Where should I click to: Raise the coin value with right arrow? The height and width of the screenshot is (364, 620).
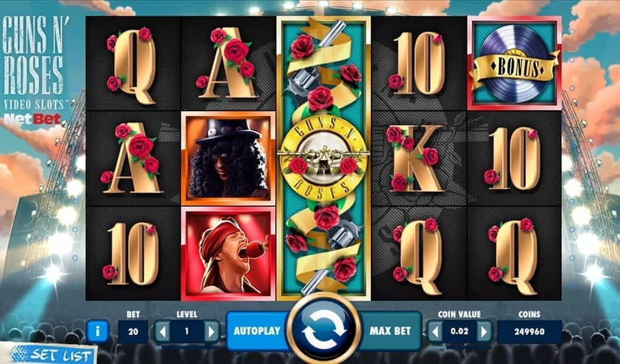click(484, 331)
